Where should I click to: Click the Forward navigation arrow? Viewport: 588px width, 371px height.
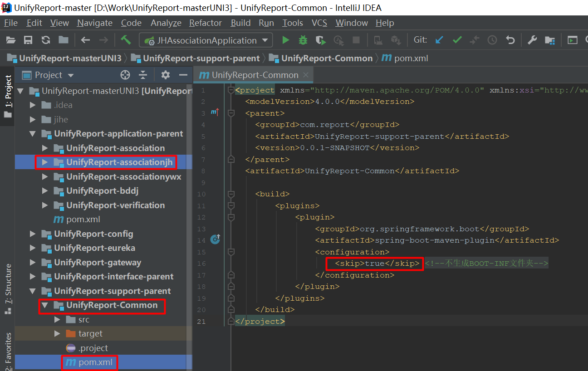103,40
